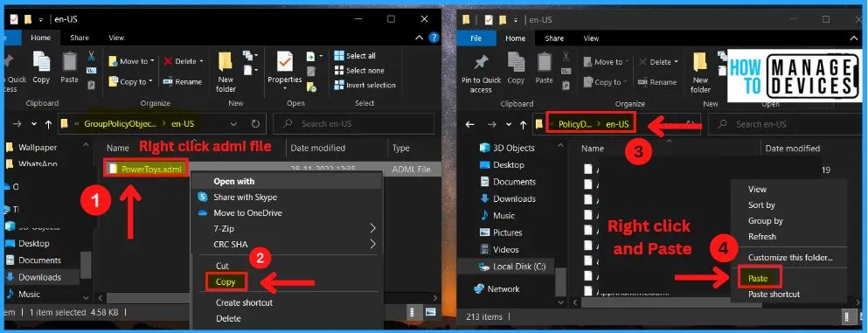Open Local Disk (C:) in right navigation pane
This screenshot has width=868, height=333.
click(512, 267)
